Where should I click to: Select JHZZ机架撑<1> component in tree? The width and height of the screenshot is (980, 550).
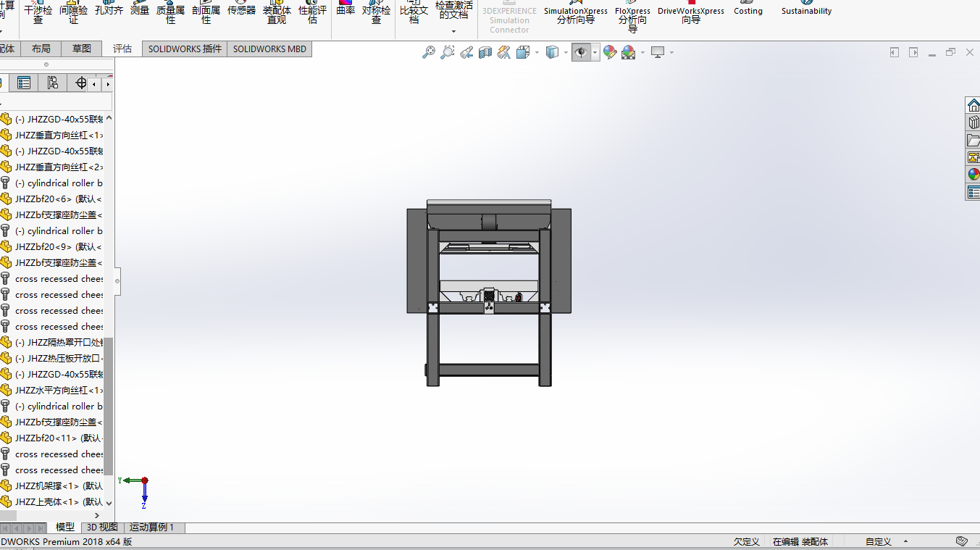(x=52, y=486)
